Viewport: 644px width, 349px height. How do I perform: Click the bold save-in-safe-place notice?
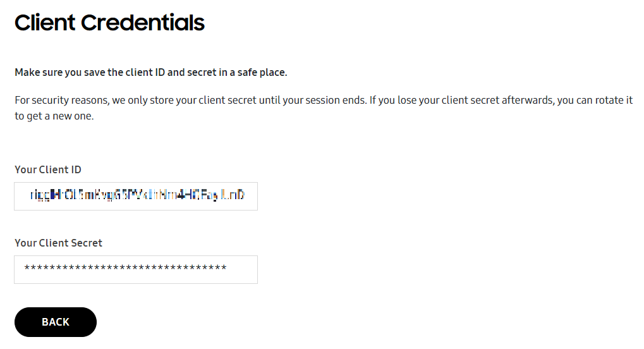150,72
